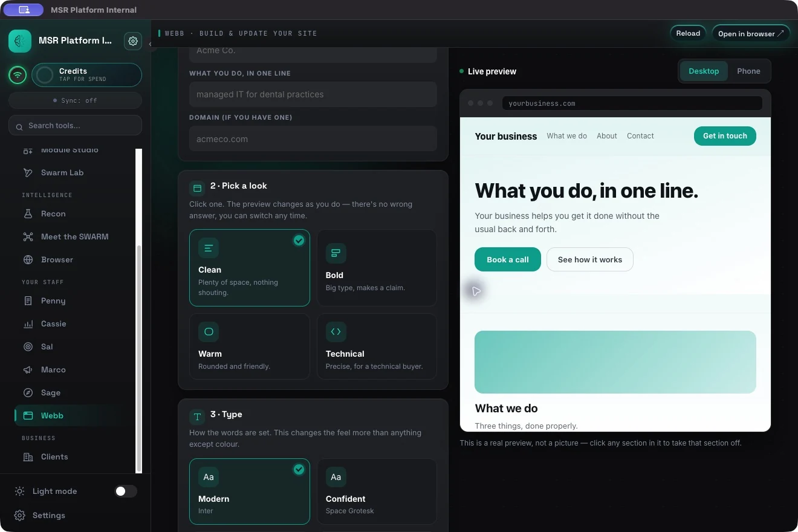The width and height of the screenshot is (798, 532).
Task: Open the gear icon beside MSR Platform title
Action: click(133, 41)
